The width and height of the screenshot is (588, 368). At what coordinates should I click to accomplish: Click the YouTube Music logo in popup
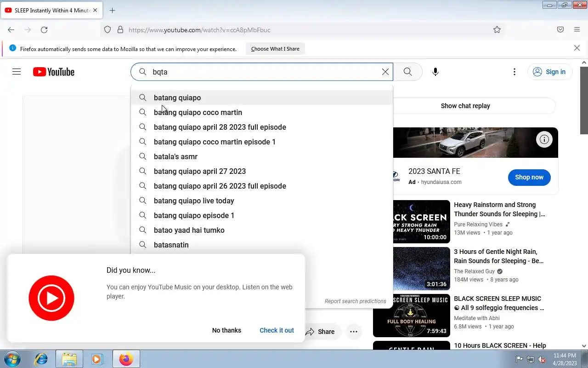point(51,298)
